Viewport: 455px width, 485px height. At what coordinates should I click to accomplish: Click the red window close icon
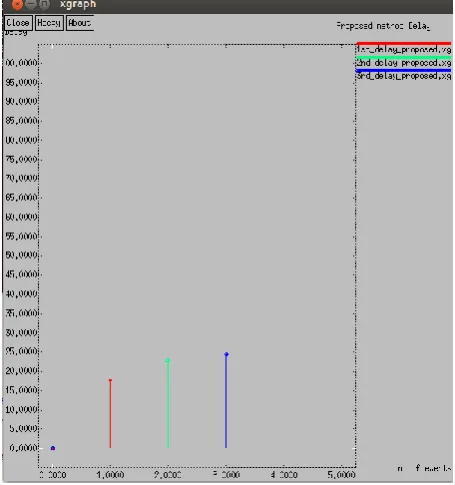(x=17, y=4)
